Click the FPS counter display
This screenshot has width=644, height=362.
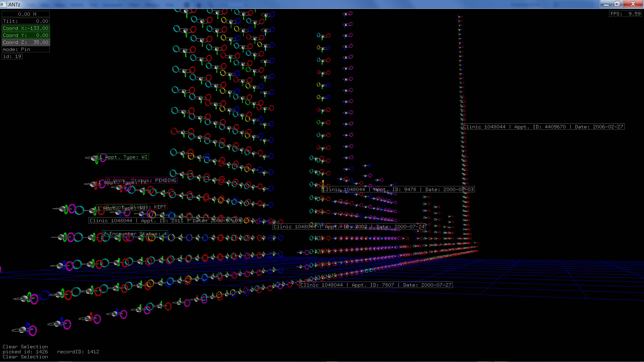[x=625, y=14]
